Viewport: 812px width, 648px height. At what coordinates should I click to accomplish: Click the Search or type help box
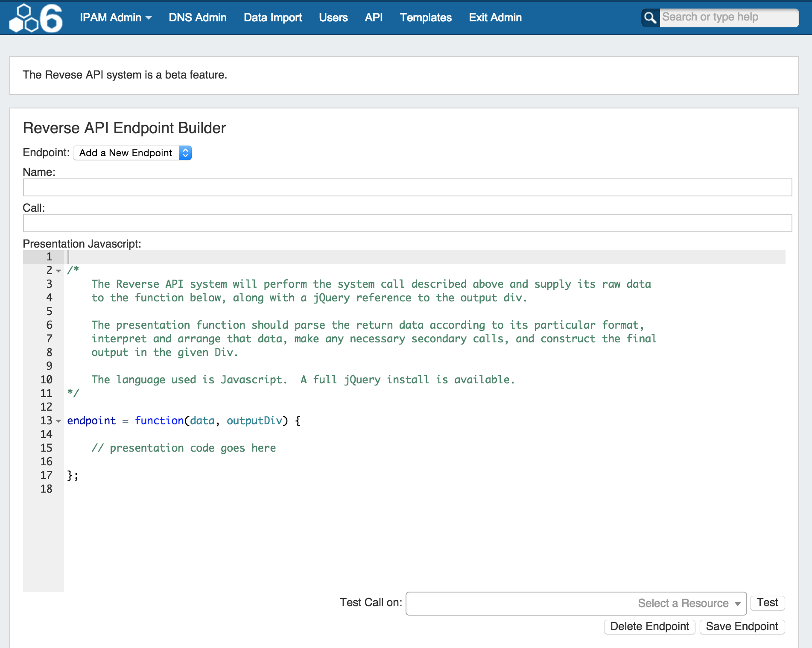point(728,18)
